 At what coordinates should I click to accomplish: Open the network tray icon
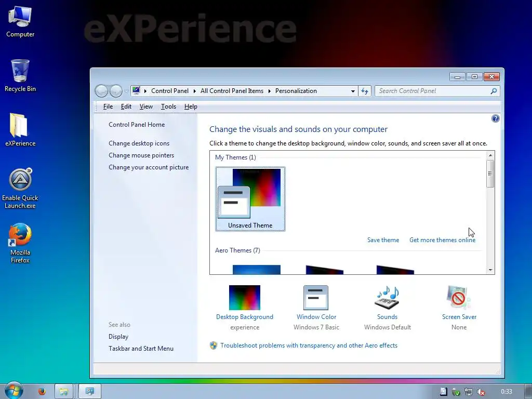[x=469, y=392]
